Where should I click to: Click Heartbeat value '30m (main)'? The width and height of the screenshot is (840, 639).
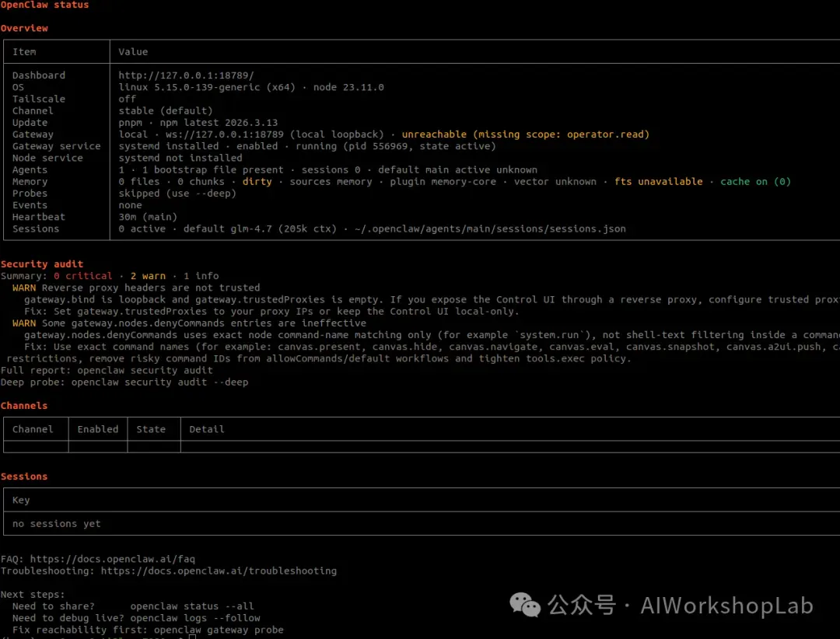click(148, 217)
